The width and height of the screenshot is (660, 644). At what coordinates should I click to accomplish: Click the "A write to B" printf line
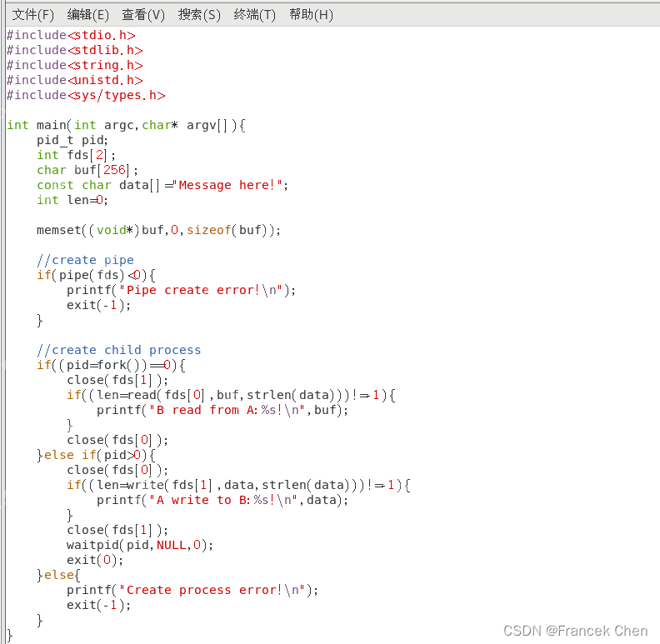[x=222, y=501]
